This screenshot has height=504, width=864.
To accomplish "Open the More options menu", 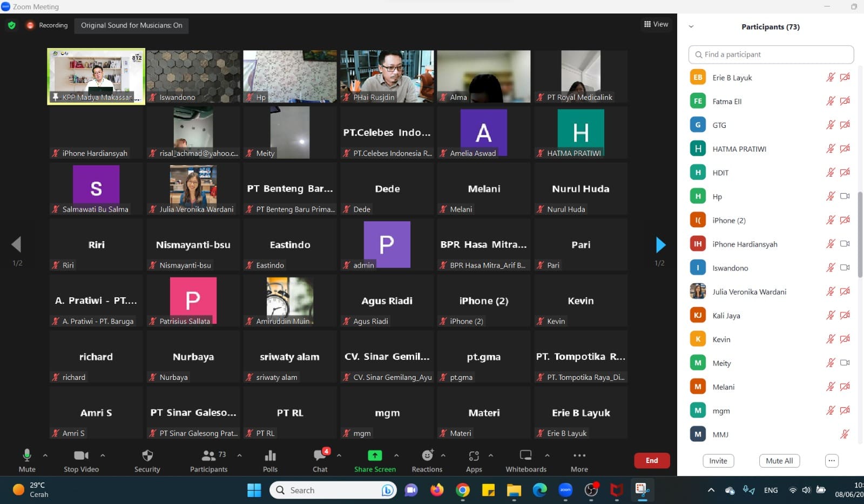I will coord(579,456).
